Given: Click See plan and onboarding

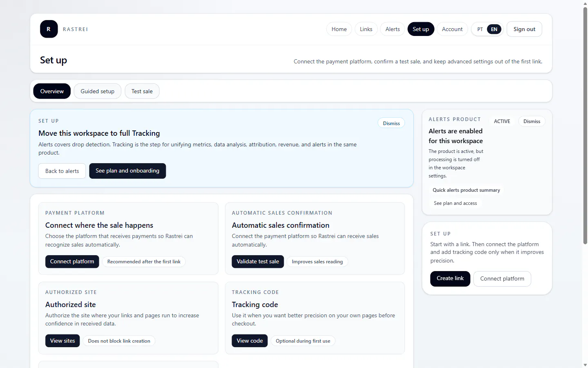Looking at the screenshot, I should click(x=127, y=171).
